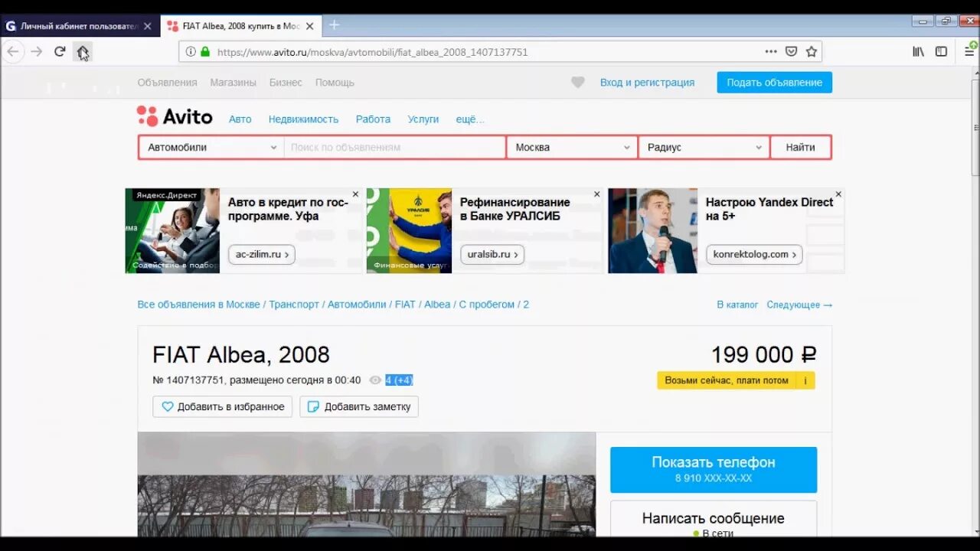Open ac-zilim.ru ad link
This screenshot has height=551, width=980.
261,254
